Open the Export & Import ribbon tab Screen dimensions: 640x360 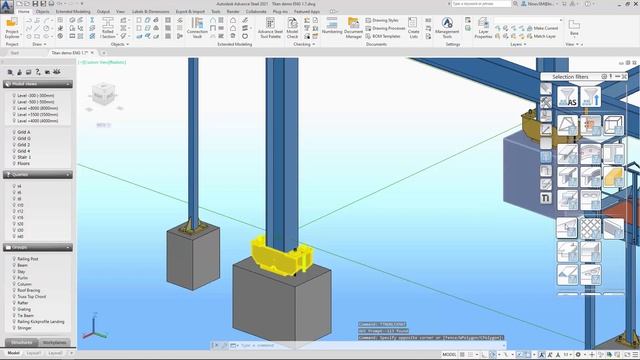190,11
